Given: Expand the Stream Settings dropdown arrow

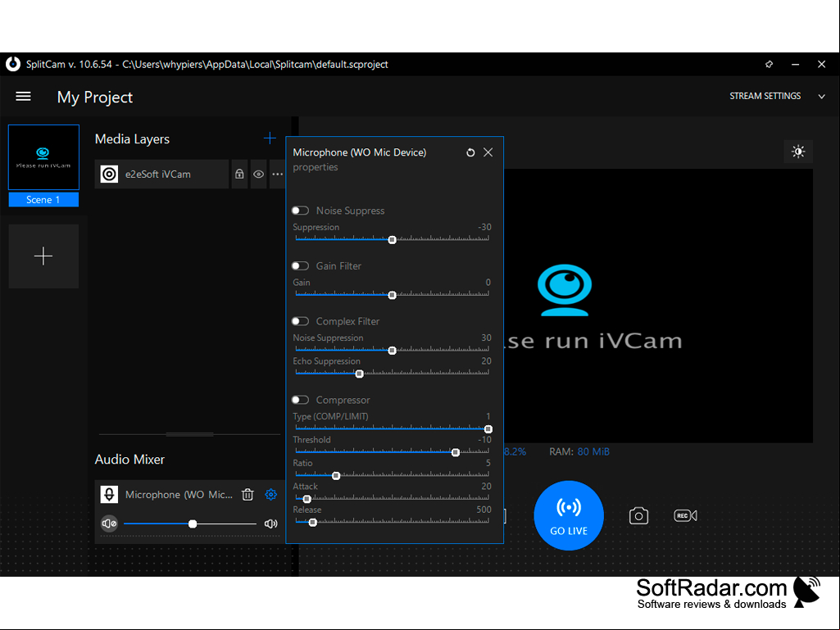Looking at the screenshot, I should pos(822,97).
